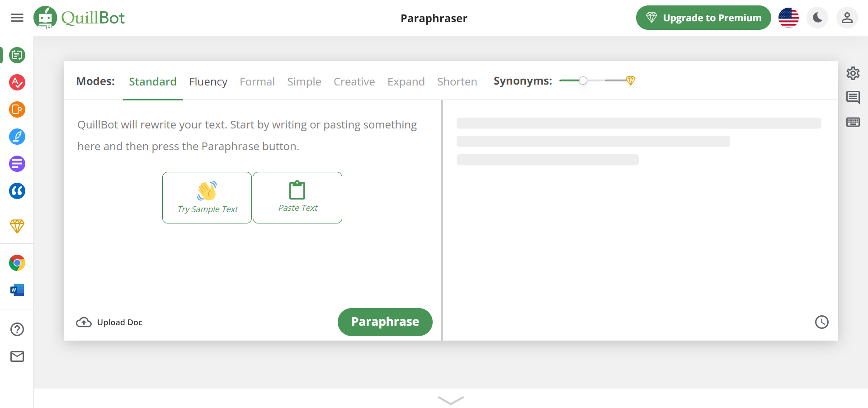Click Try Sample Text button

(x=207, y=198)
